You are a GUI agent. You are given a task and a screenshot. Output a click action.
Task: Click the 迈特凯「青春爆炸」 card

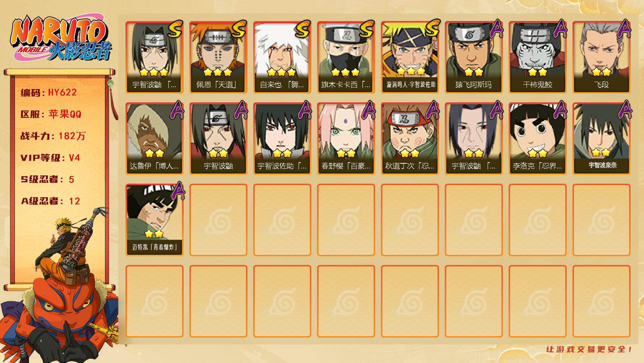click(154, 220)
